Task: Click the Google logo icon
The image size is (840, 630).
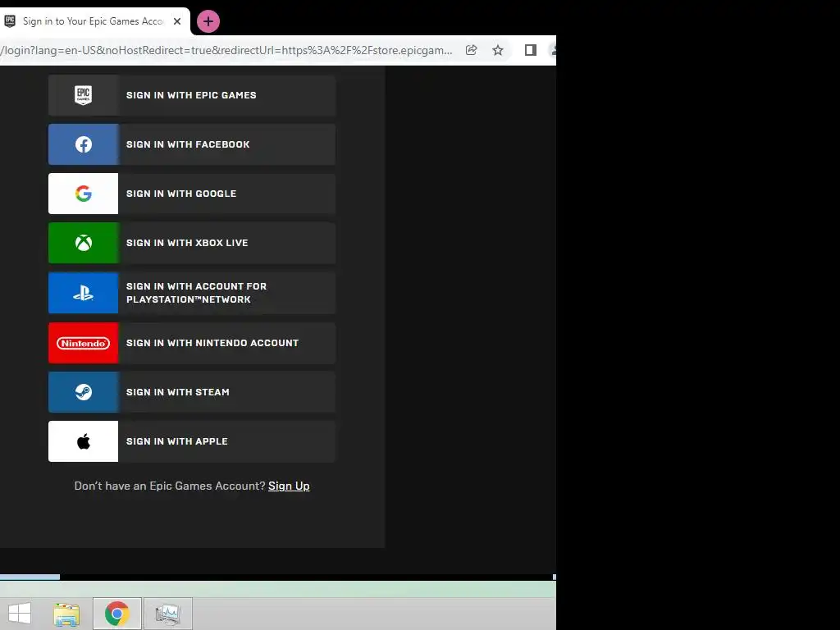Action: (x=83, y=194)
